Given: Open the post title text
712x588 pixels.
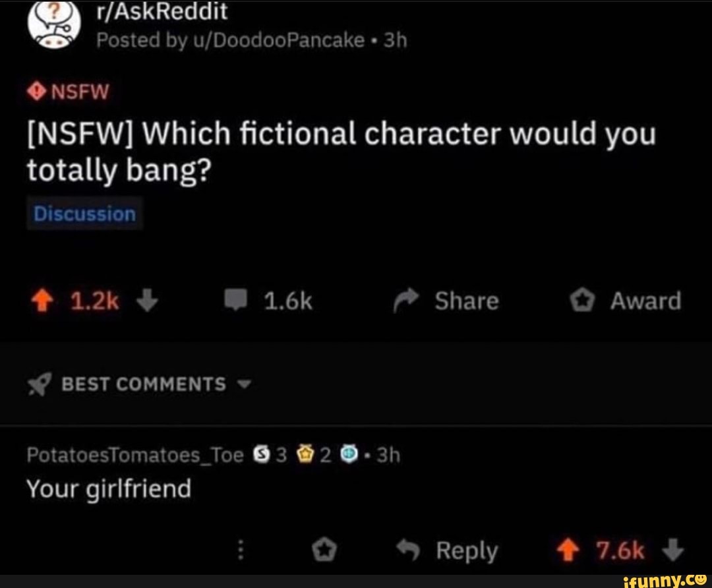Looking at the screenshot, I should 341,152.
